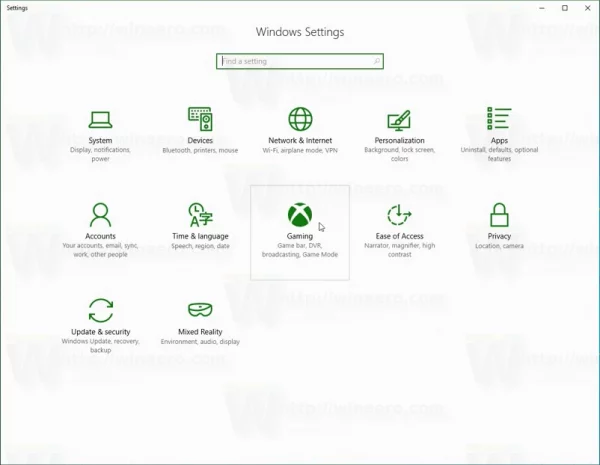Open Mixed Reality via the headset icon
This screenshot has width=600, height=465.
(200, 310)
